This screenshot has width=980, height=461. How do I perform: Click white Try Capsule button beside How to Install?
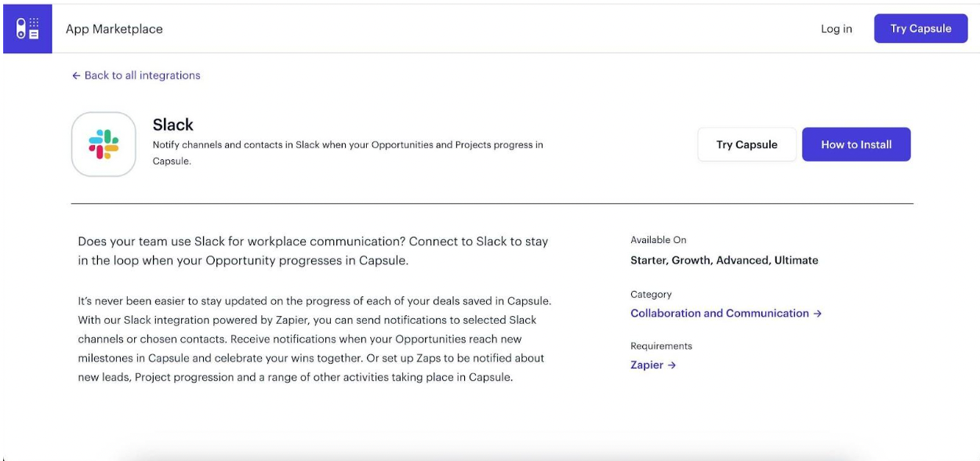(746, 144)
